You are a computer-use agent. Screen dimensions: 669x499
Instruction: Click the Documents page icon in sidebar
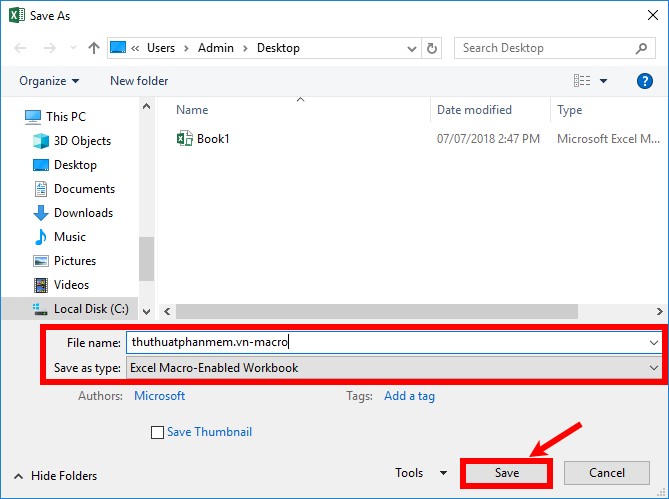coord(41,189)
